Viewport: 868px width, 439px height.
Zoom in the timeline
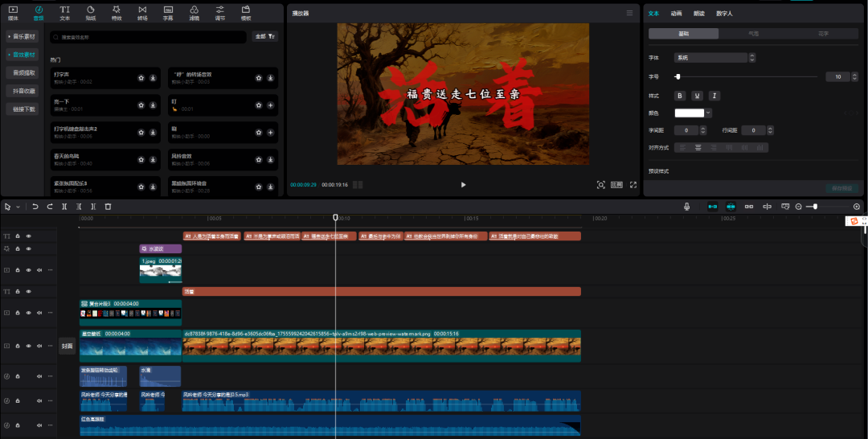point(857,207)
